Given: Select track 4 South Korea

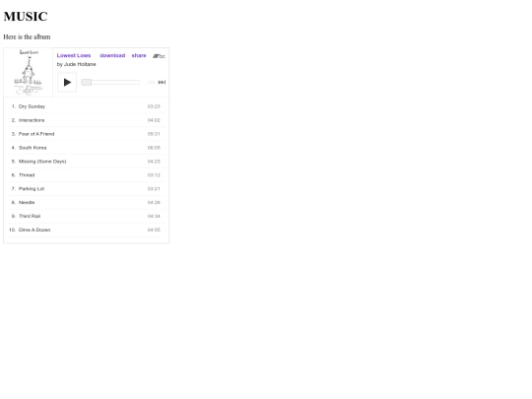Looking at the screenshot, I should pos(87,148).
